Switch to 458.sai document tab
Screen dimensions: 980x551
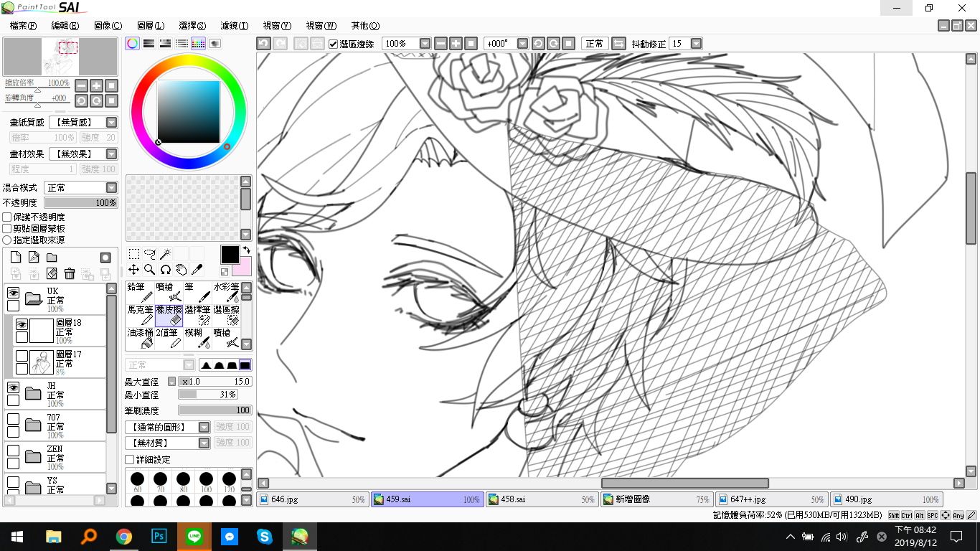coord(542,499)
